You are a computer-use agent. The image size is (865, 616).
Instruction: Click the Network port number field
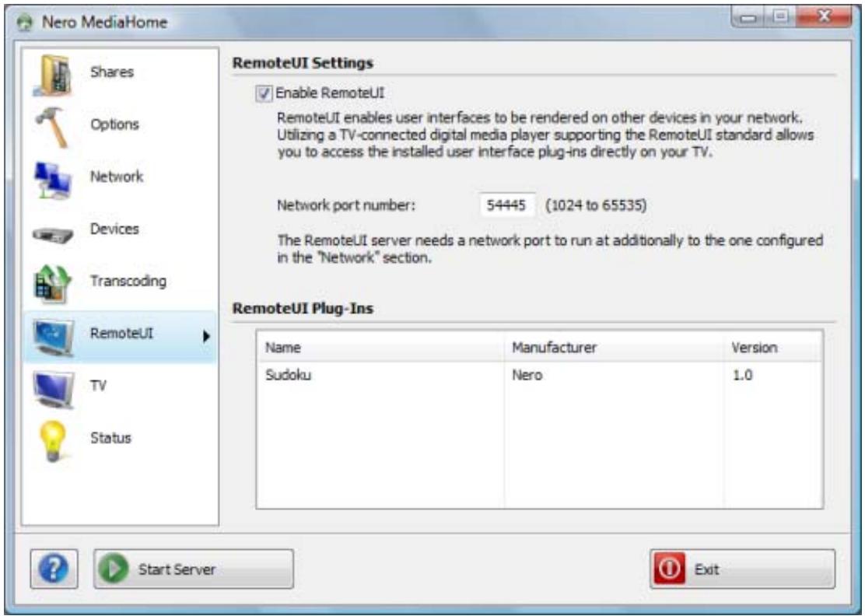coord(507,205)
